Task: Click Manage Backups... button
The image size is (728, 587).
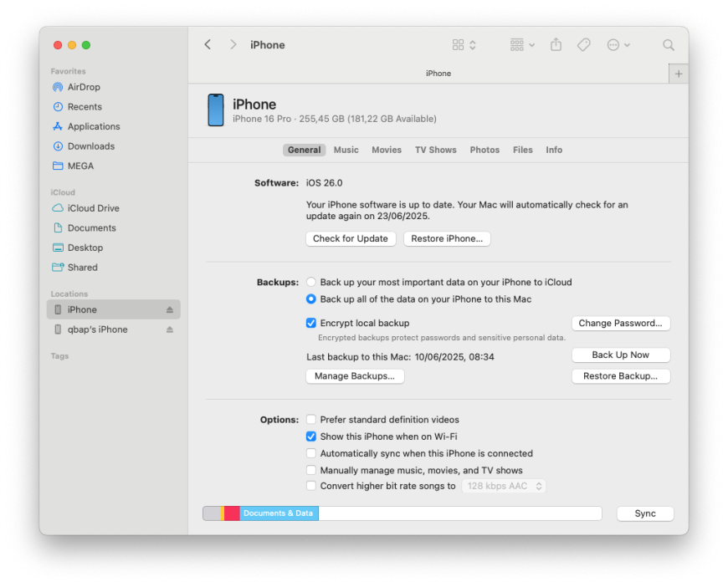Action: 355,376
